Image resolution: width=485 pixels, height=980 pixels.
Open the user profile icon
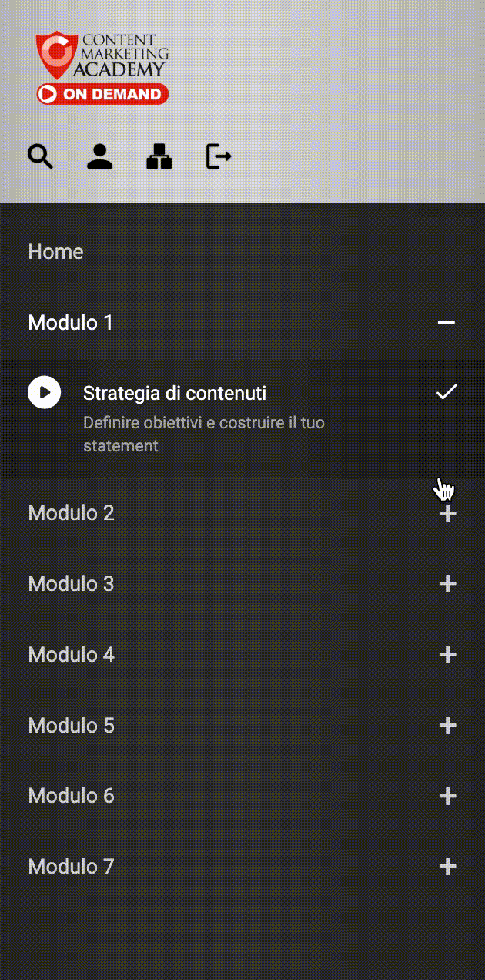(x=100, y=156)
